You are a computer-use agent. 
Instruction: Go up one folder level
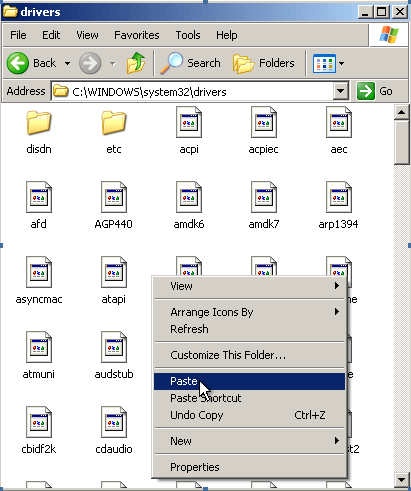(136, 63)
